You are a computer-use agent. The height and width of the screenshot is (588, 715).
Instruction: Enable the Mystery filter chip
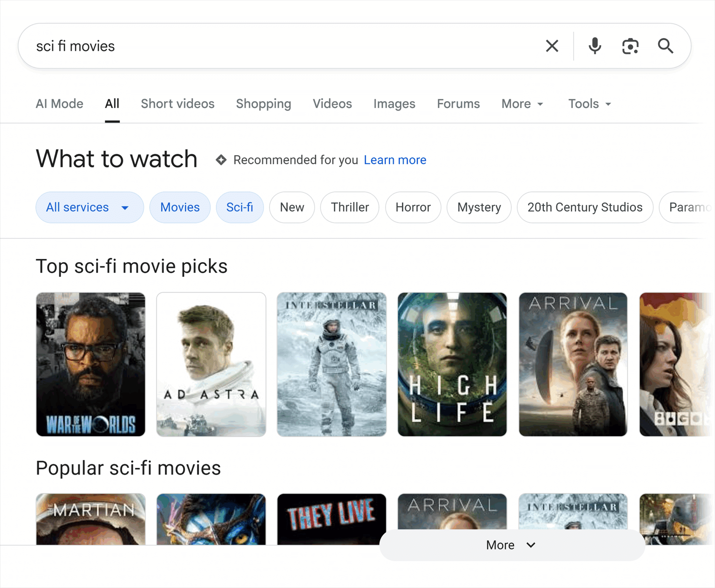click(479, 207)
